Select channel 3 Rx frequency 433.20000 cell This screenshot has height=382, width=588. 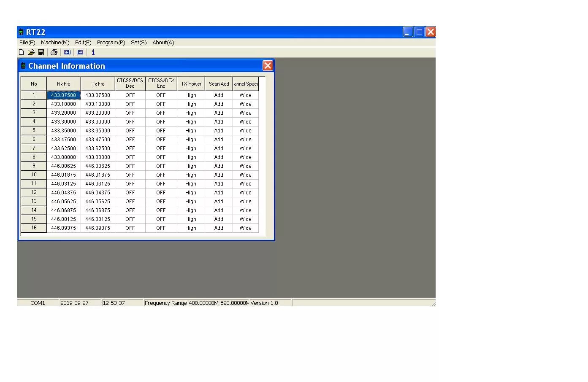(64, 113)
